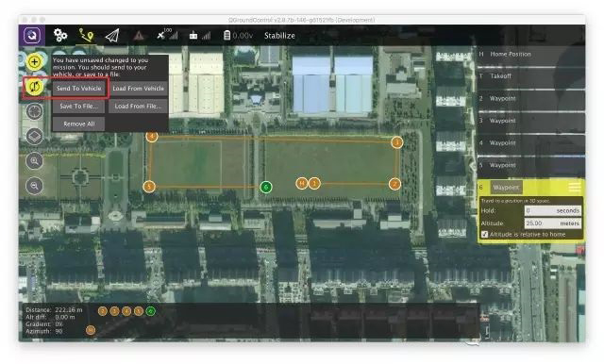604x364 pixels.
Task: Open the map type layers icon
Action: tap(34, 136)
